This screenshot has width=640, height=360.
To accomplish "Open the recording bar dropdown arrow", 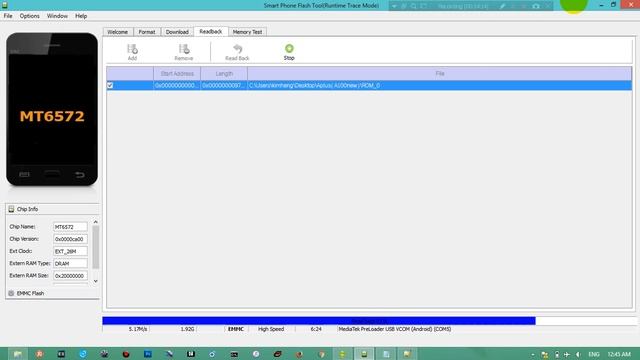I will coord(394,6).
